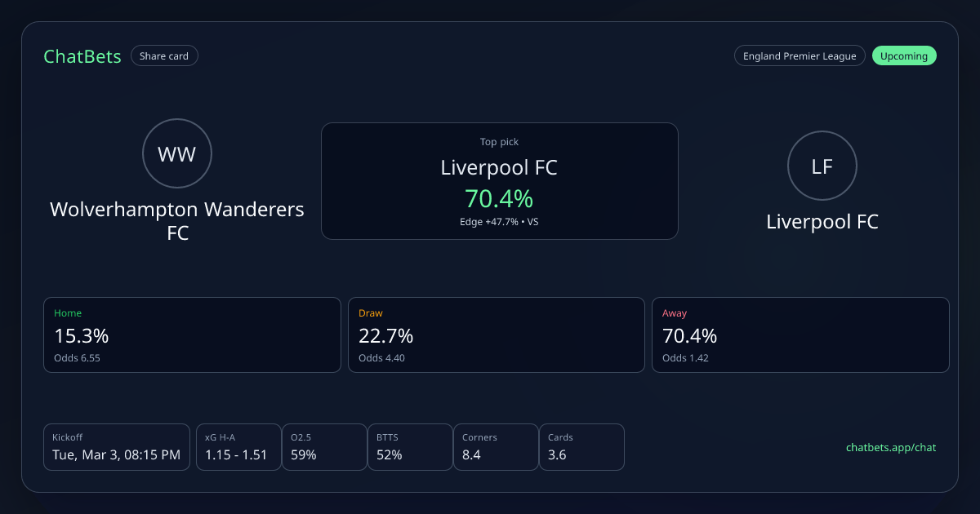980x514 pixels.
Task: Click the xG H-A stat box
Action: (238, 447)
